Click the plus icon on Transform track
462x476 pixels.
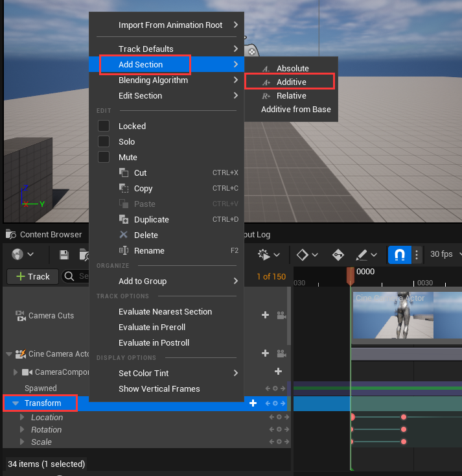[253, 403]
